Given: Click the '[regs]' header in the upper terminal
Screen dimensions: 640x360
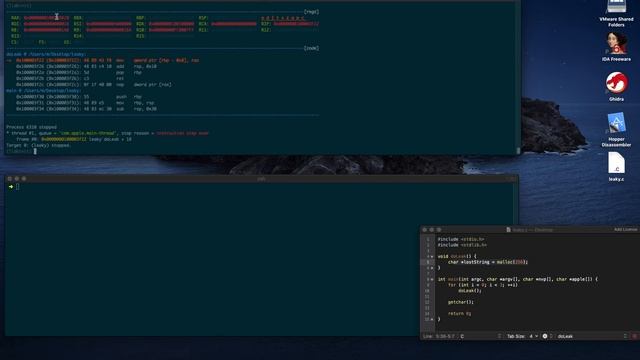Looking at the screenshot, I should pyautogui.click(x=311, y=12).
